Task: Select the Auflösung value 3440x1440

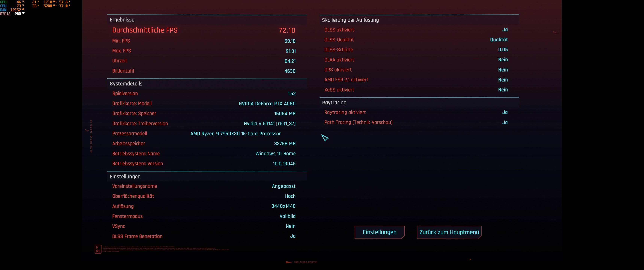Action: [x=283, y=206]
